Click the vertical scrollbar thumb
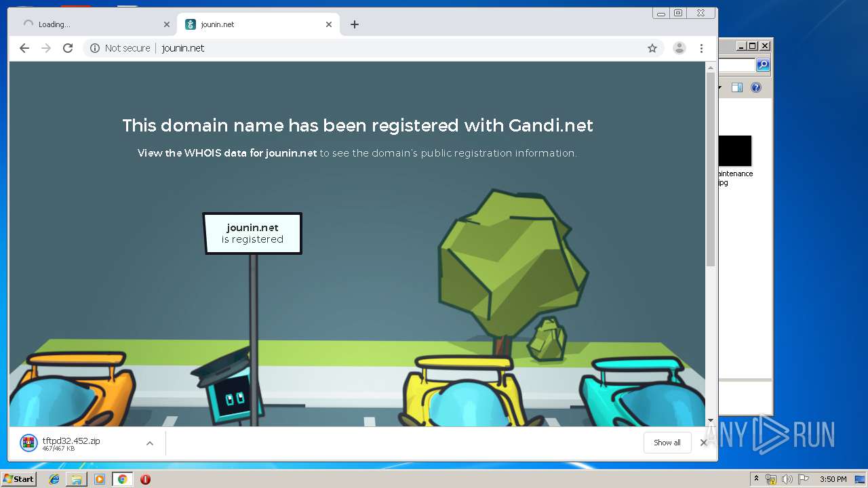The image size is (868, 488). (711, 169)
